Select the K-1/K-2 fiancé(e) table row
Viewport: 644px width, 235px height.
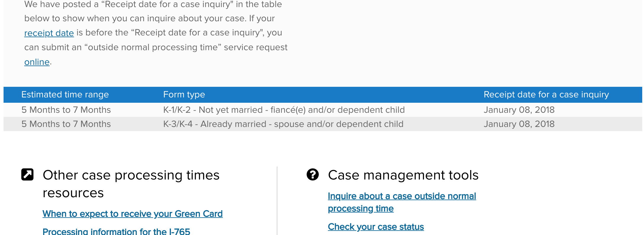click(x=323, y=110)
